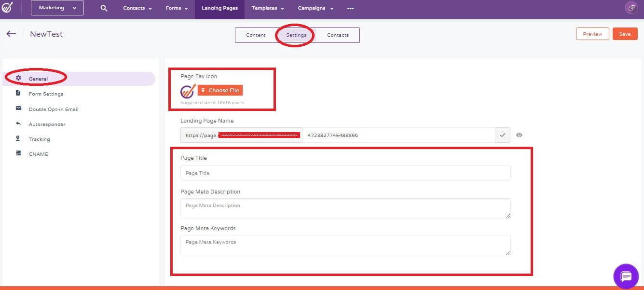
Task: Open the Contacts tab of NewTest
Action: 338,35
